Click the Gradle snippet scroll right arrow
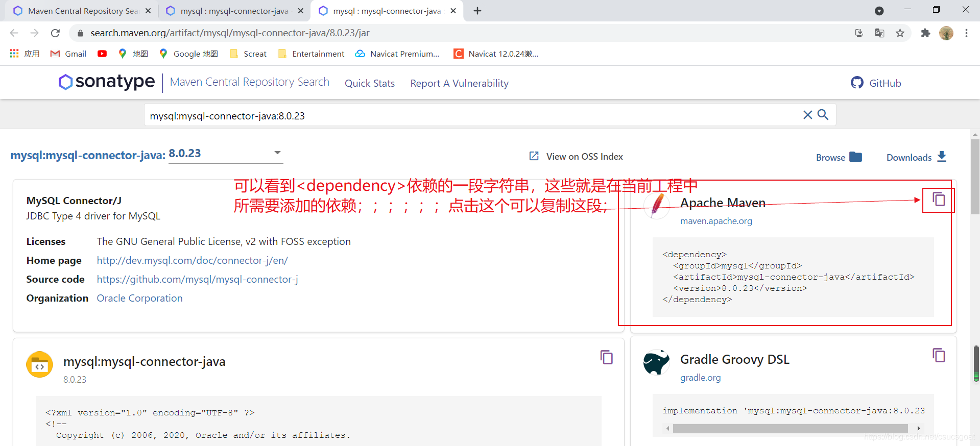This screenshot has height=446, width=980. coord(919,429)
